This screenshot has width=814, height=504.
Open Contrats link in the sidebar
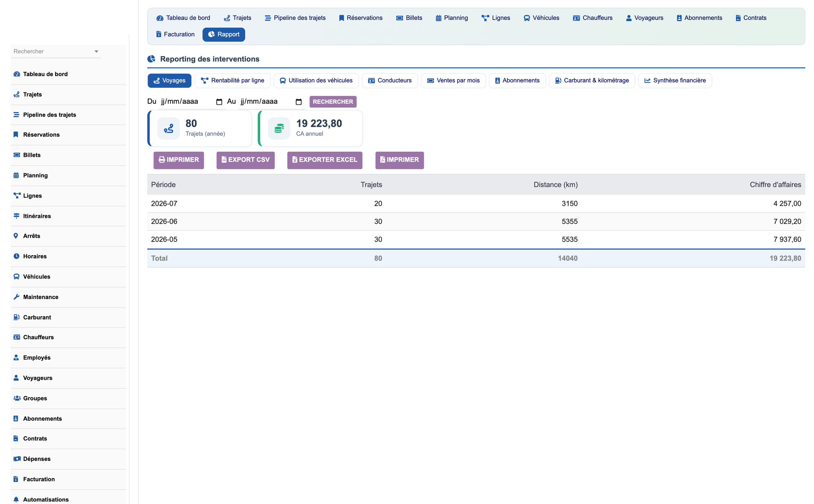coord(35,439)
